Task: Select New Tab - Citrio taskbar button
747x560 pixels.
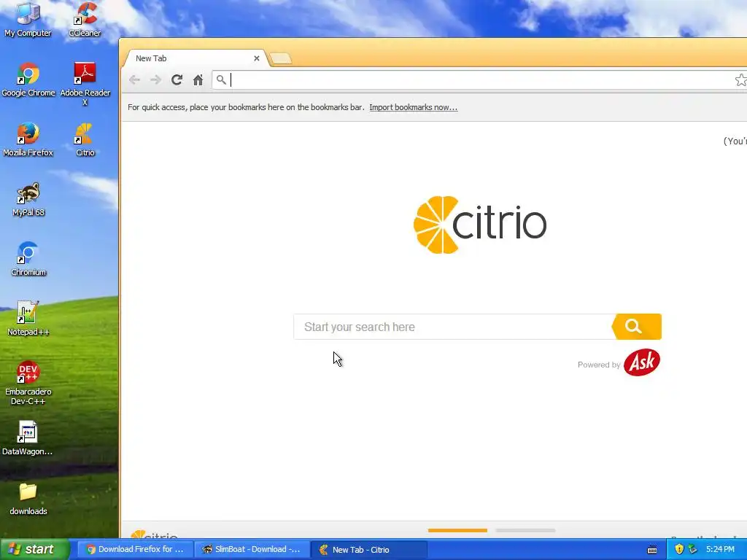Action: coord(368,550)
